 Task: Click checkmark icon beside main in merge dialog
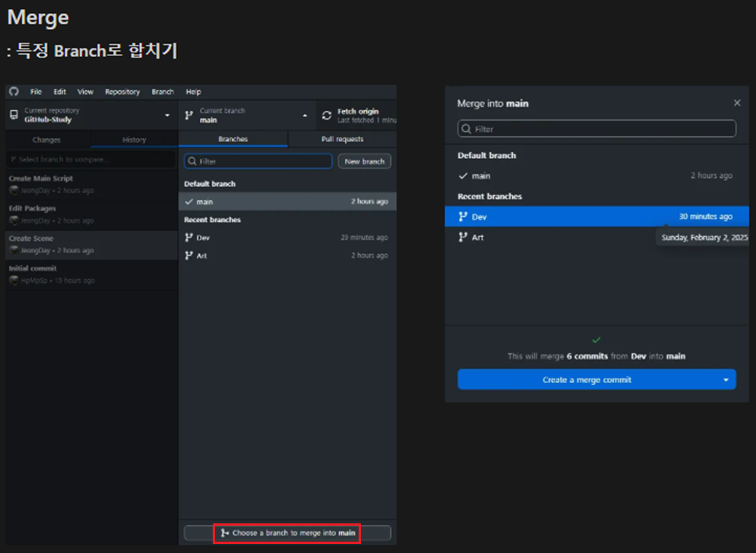pos(463,175)
